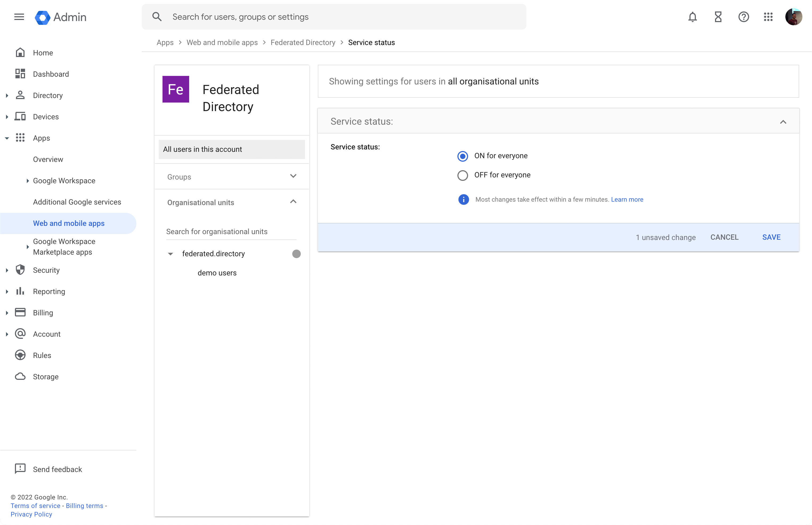The image size is (812, 525).
Task: Click the Storage cloud icon
Action: pyautogui.click(x=20, y=376)
